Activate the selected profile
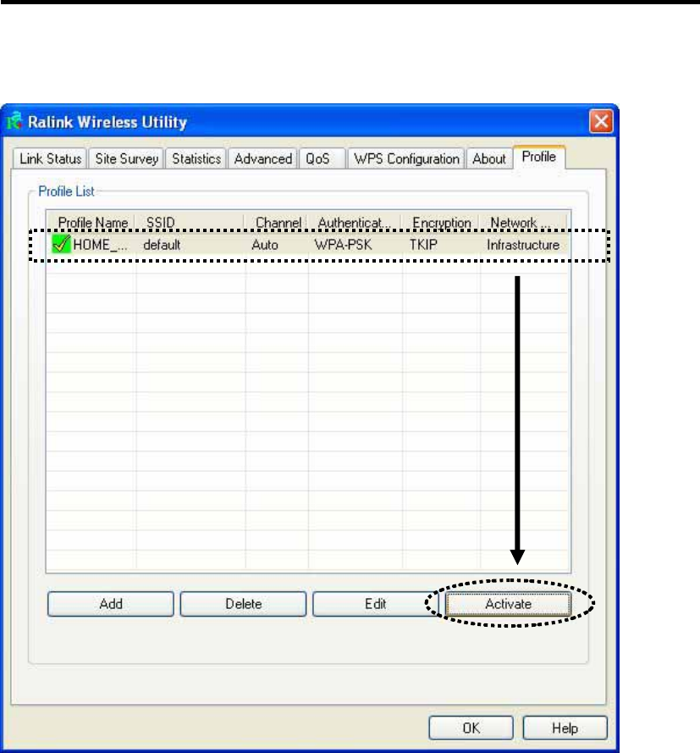The height and width of the screenshot is (753, 700). (x=508, y=604)
